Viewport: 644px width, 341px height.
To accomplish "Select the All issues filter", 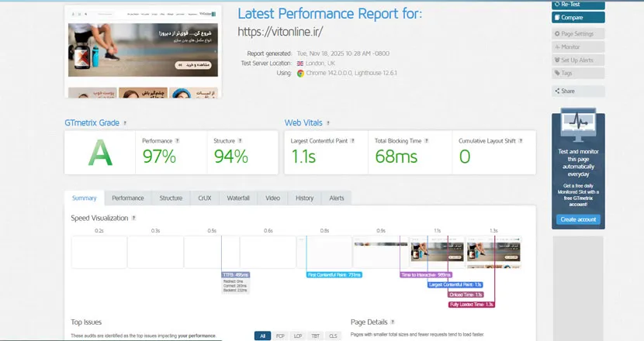I will [263, 336].
